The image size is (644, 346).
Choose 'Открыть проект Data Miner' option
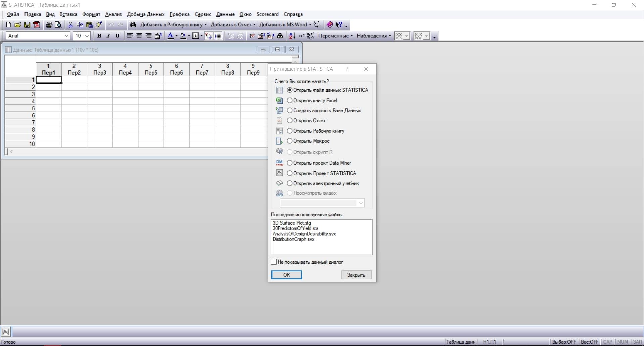[x=290, y=163]
